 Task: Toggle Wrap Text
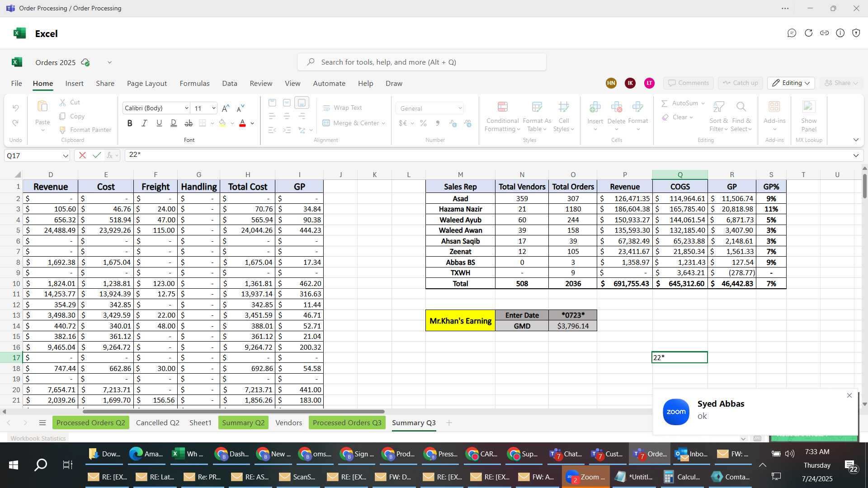point(342,108)
